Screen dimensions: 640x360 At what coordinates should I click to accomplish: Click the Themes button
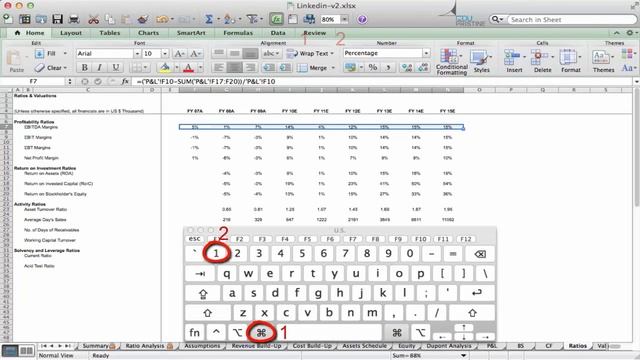click(603, 61)
